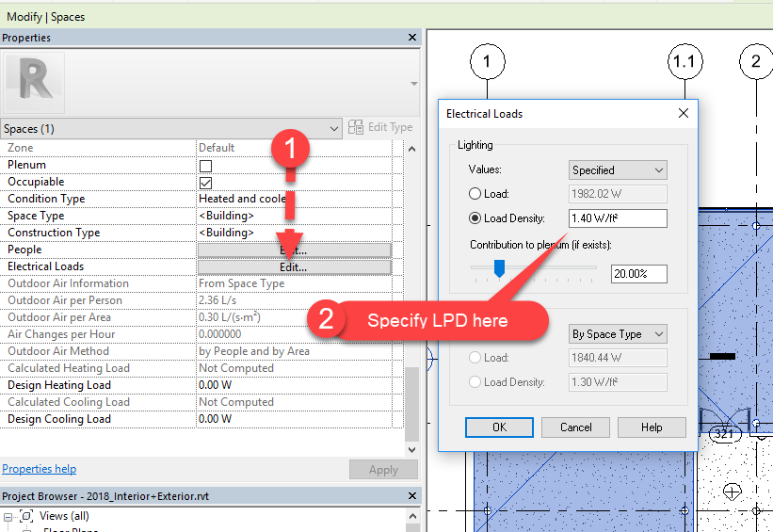Click the Edit Type icon button
773x532 pixels.
pyautogui.click(x=356, y=127)
